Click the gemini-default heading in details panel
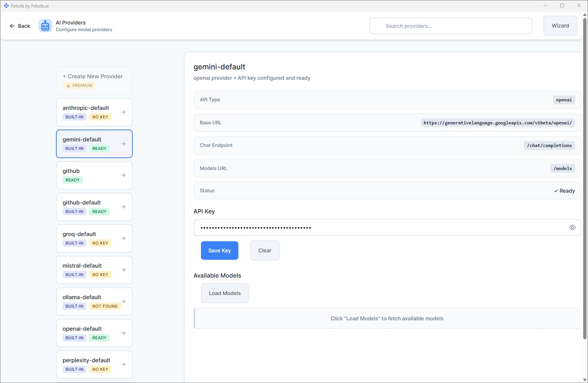The image size is (588, 383). [219, 67]
